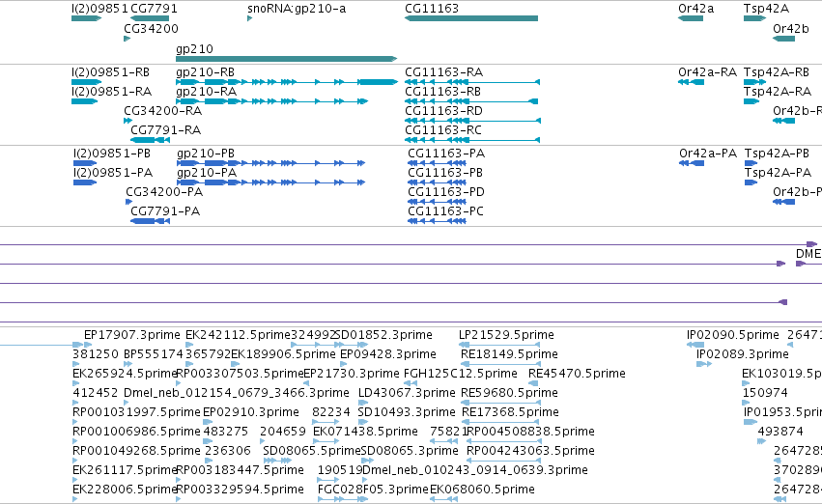Click the gp210-RB transcript label
Viewport: 822px width, 504px height.
[205, 72]
